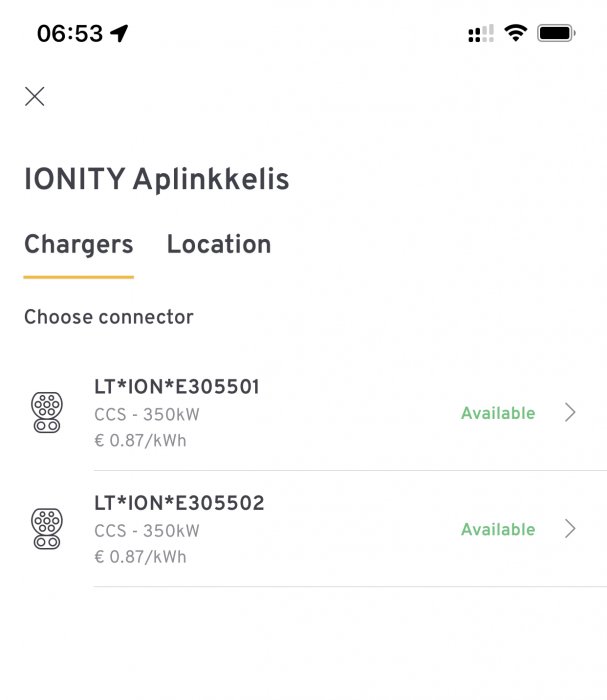The width and height of the screenshot is (607, 700).
Task: Tap CCS connector icon for E305501
Action: [x=47, y=412]
